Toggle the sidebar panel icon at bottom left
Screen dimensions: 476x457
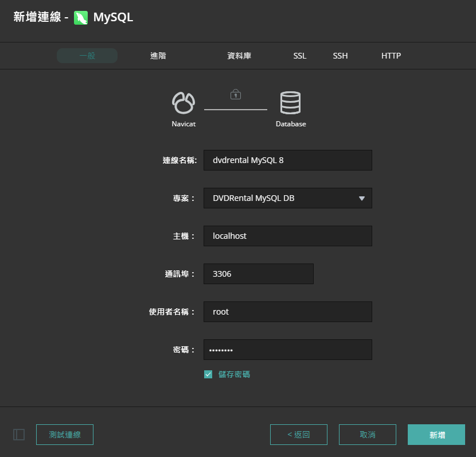pyautogui.click(x=19, y=435)
